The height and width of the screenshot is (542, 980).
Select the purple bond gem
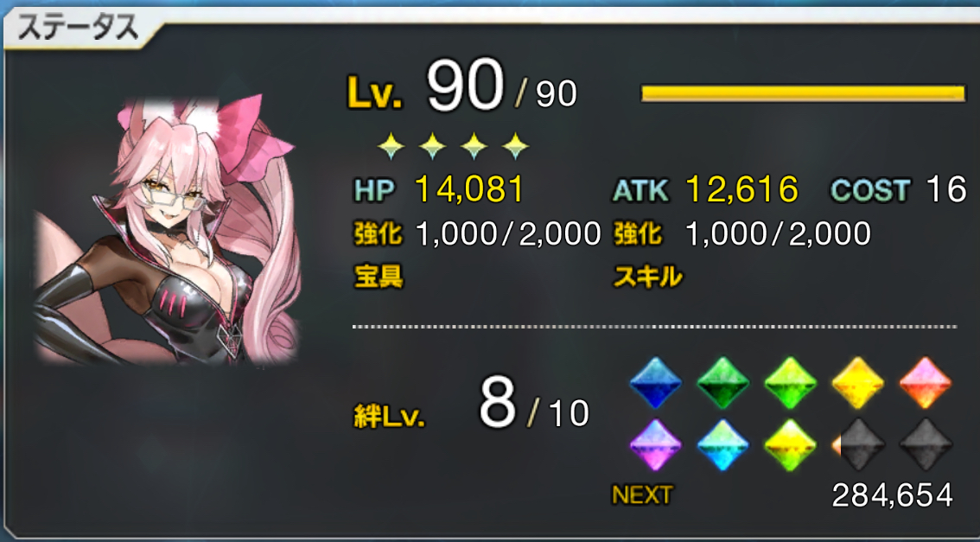(x=654, y=444)
